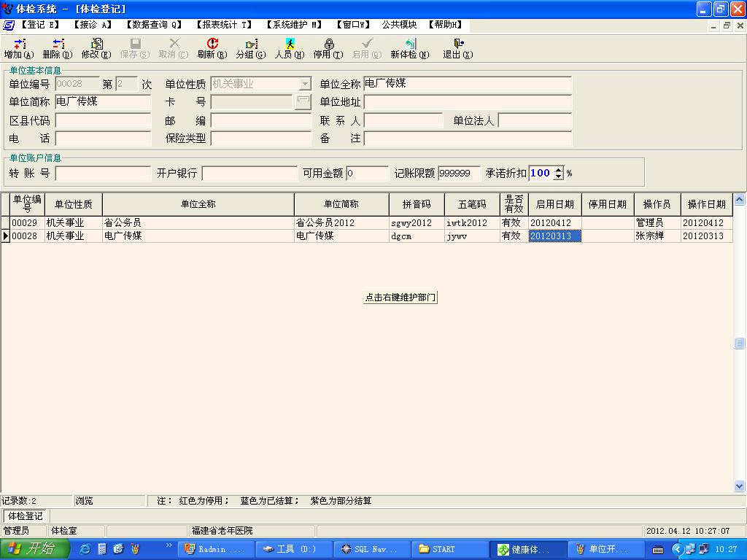Click the 电话 input field
Viewport: 747px width, 560px height.
click(x=103, y=138)
